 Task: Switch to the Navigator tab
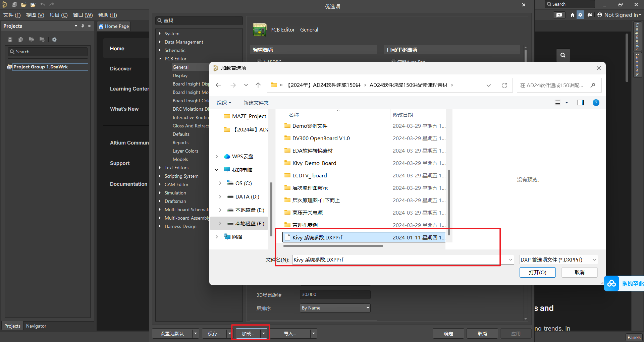coord(36,326)
